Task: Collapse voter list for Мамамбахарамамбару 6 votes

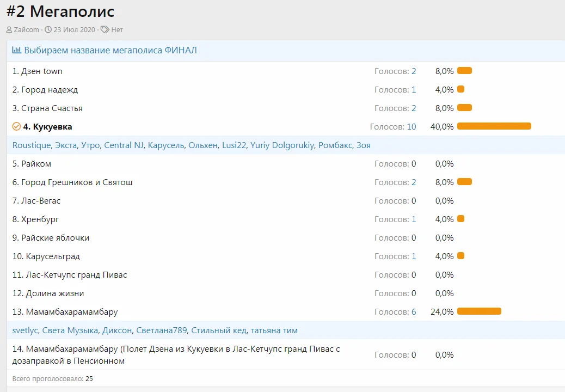Action: pyautogui.click(x=414, y=311)
